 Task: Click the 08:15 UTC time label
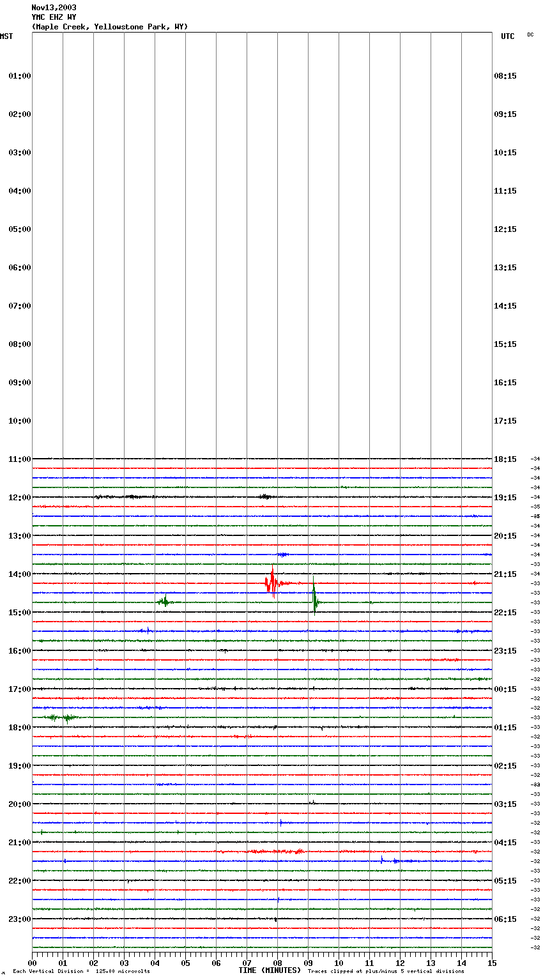505,76
